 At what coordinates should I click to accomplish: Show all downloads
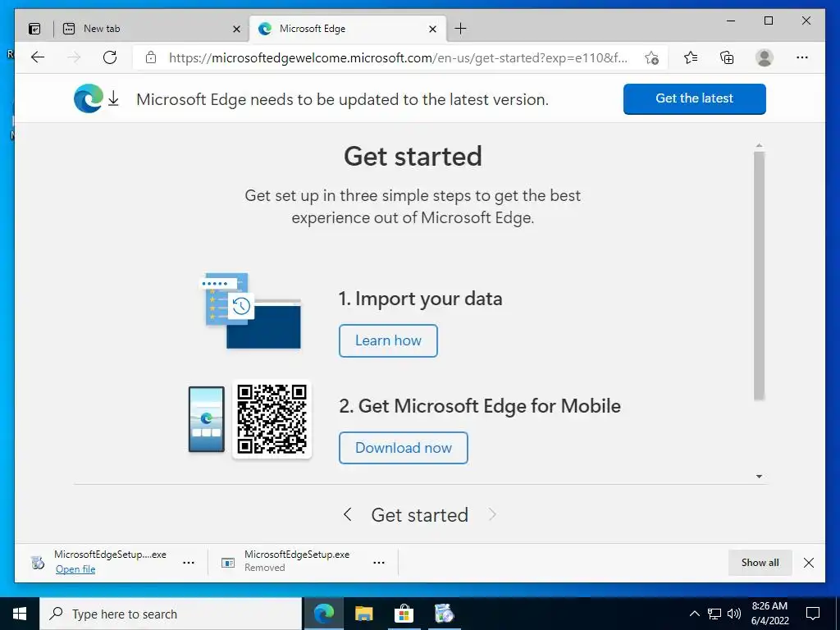(x=760, y=563)
